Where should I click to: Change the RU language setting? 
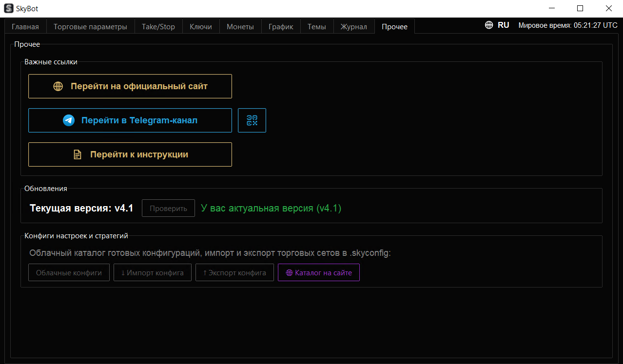point(504,25)
